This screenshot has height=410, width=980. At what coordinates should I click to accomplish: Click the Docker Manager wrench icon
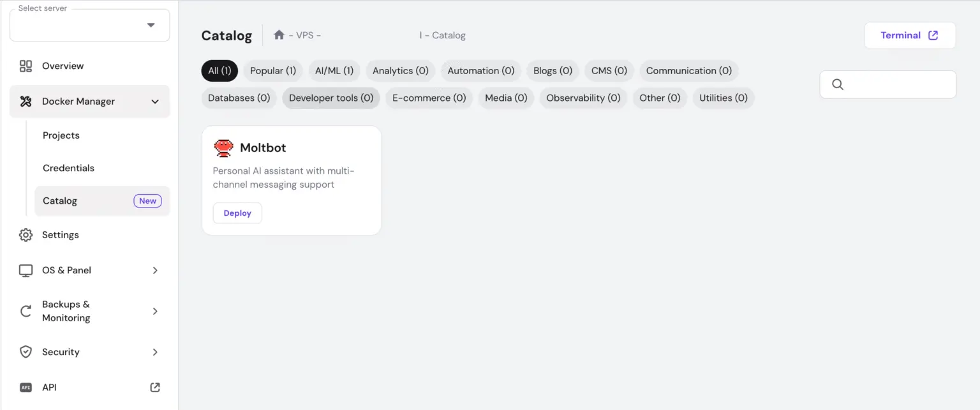pos(26,101)
